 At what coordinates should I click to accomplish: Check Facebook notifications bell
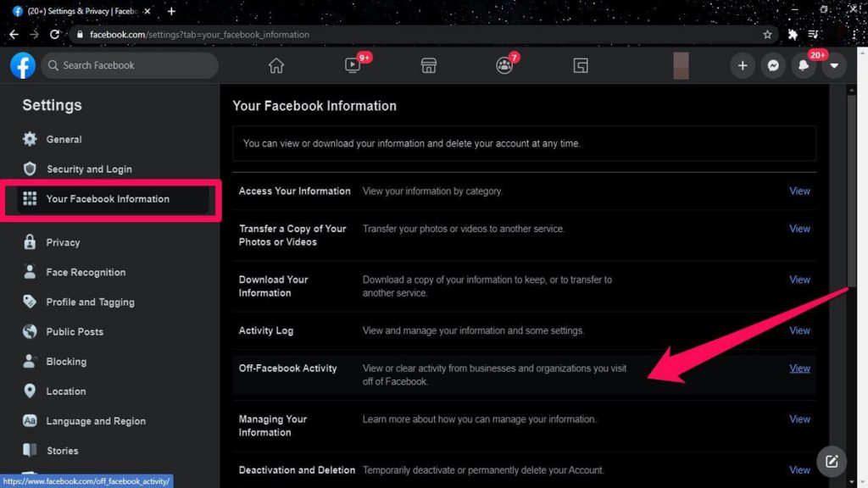804,65
